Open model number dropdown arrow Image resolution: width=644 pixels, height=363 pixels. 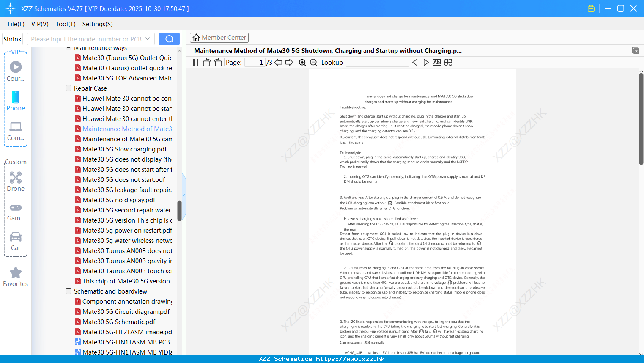point(148,39)
